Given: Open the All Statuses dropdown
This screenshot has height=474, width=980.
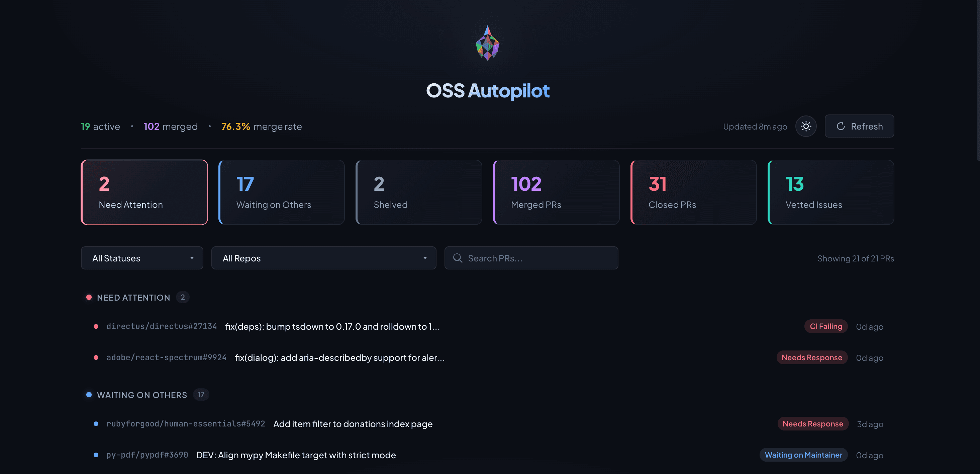Looking at the screenshot, I should (x=142, y=258).
